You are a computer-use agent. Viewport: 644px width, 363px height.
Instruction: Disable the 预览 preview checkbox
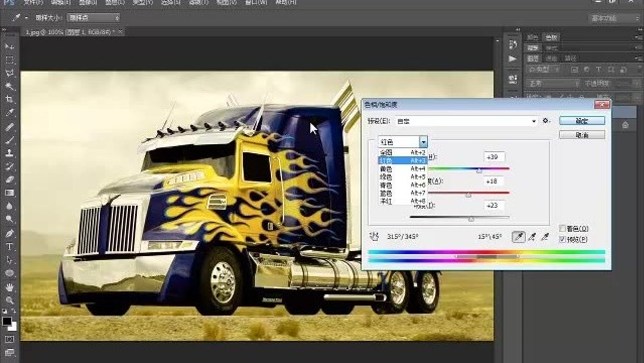562,239
